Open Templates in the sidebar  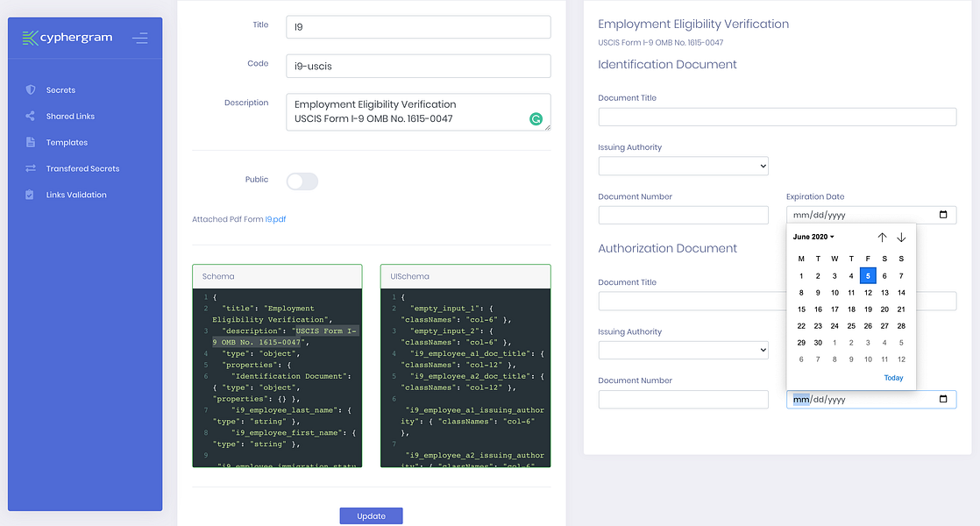coord(67,142)
